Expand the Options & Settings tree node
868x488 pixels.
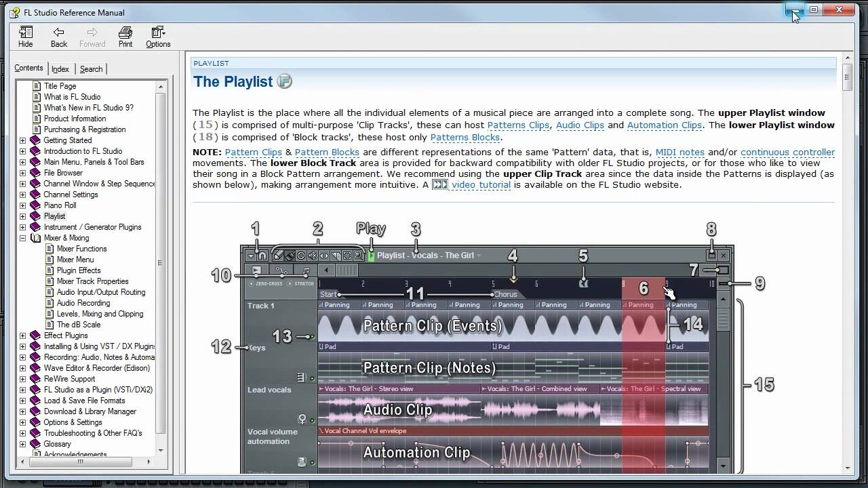click(x=22, y=422)
